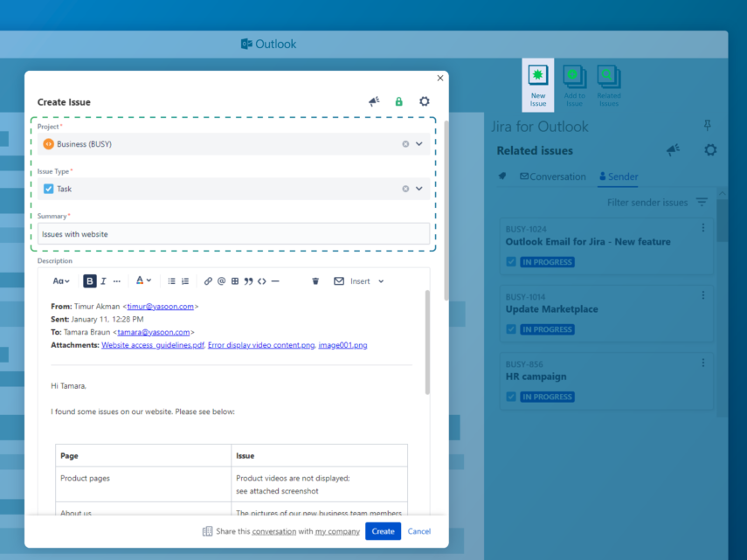Insert a quote block
The width and height of the screenshot is (747, 560).
tap(248, 281)
